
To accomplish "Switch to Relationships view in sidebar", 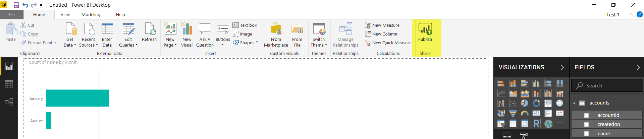I will coord(9,101).
